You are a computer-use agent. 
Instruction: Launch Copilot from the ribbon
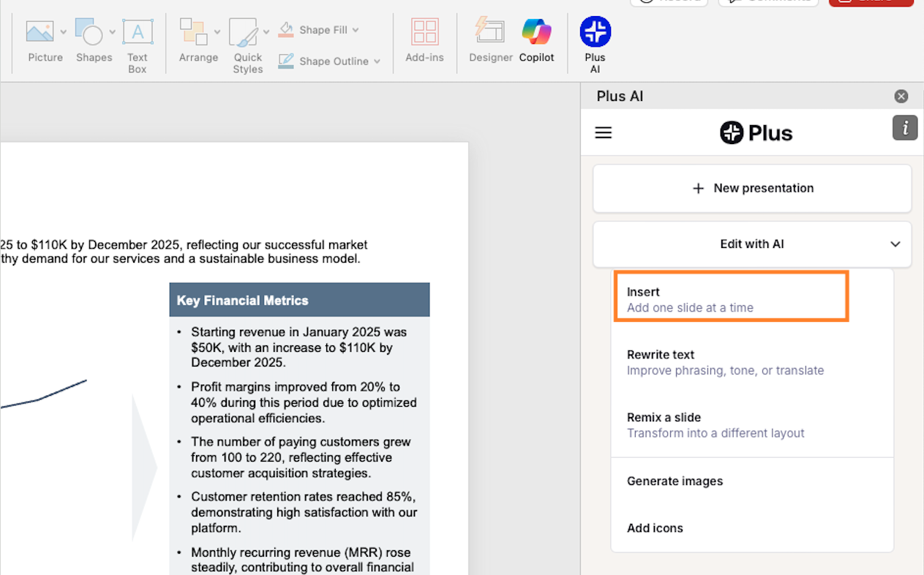pos(537,40)
